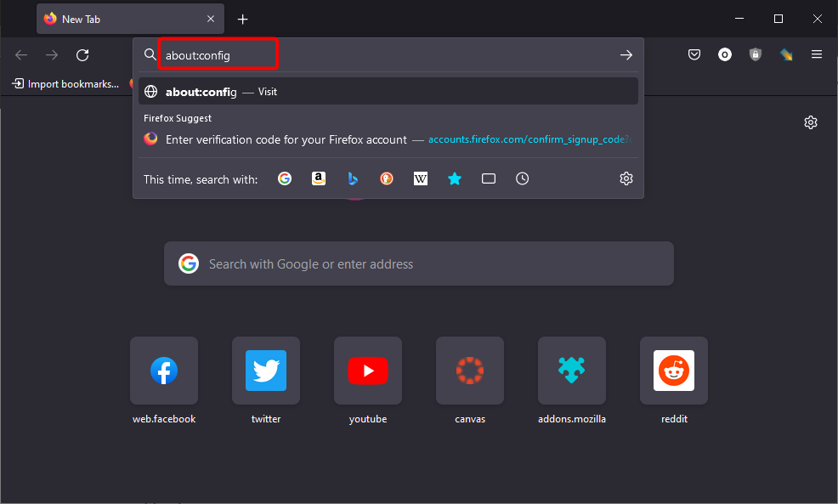
Task: Search this time with Google
Action: pyautogui.click(x=285, y=178)
